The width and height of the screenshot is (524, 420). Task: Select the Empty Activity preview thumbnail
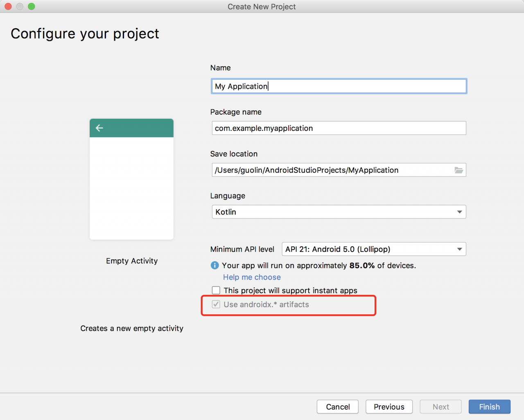point(131,188)
